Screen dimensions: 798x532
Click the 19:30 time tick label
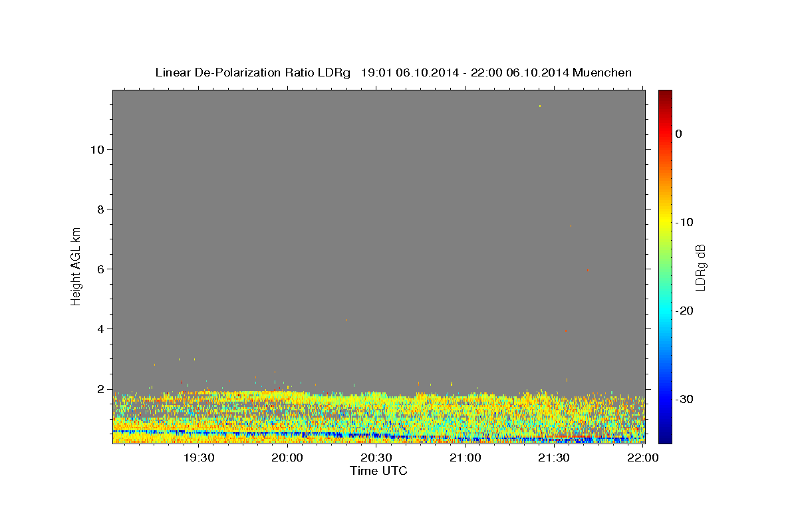[199, 458]
